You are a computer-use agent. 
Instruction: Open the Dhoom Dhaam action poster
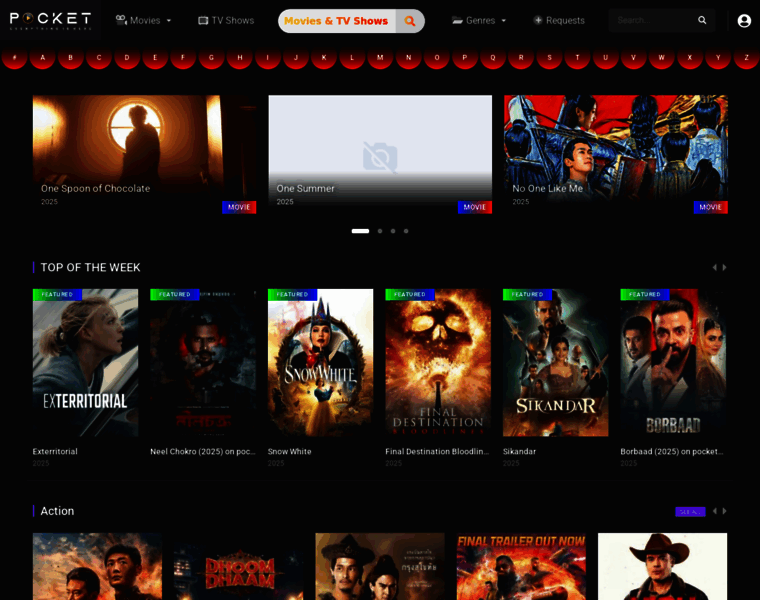pyautogui.click(x=238, y=567)
